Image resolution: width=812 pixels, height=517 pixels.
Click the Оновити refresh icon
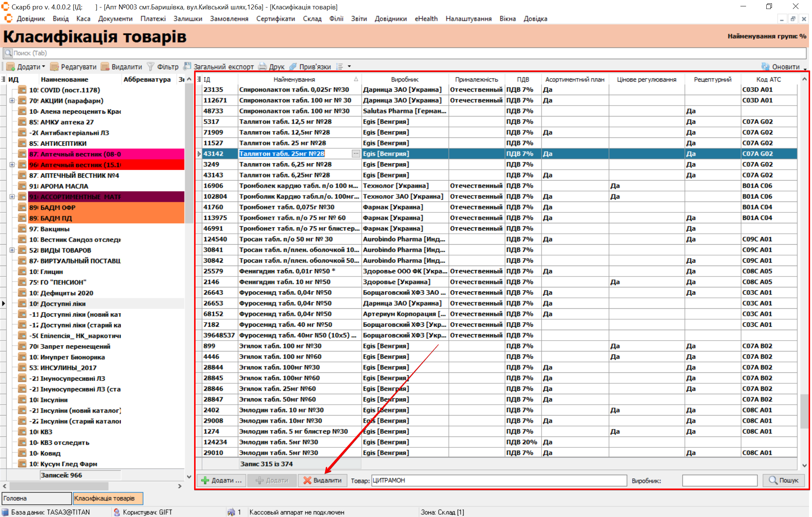765,67
